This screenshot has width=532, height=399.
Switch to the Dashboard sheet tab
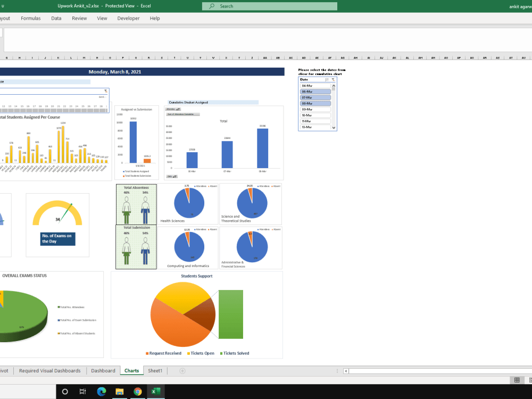103,370
